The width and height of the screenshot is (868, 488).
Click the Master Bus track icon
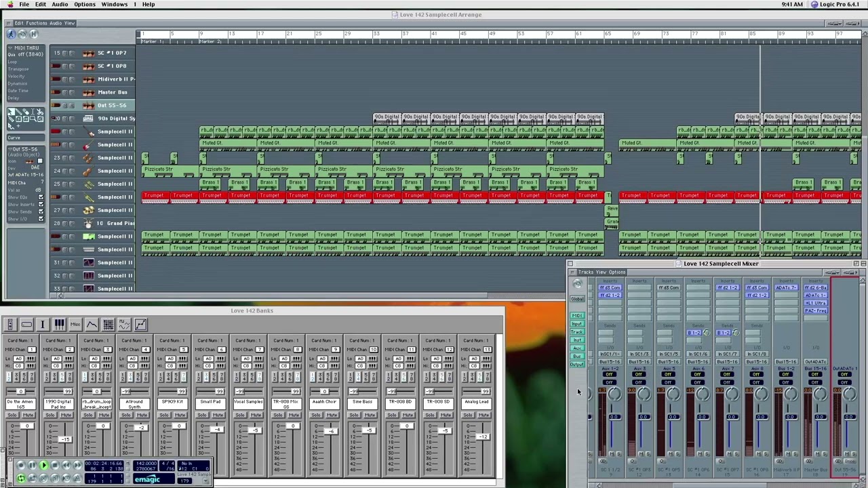pyautogui.click(x=89, y=92)
